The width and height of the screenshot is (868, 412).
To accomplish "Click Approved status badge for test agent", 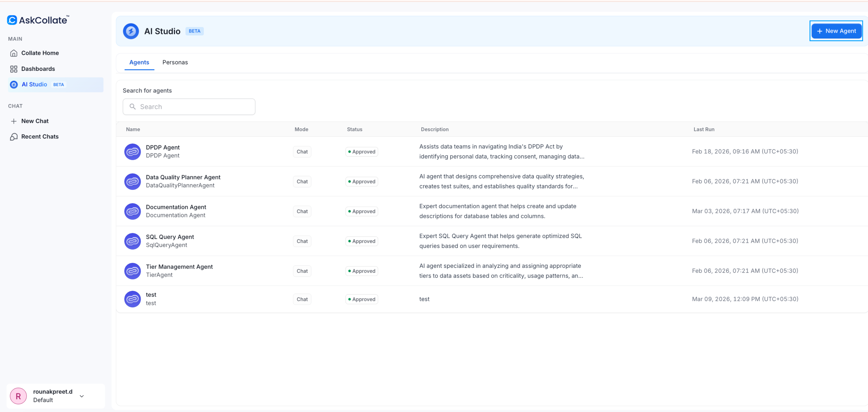I will pyautogui.click(x=362, y=299).
